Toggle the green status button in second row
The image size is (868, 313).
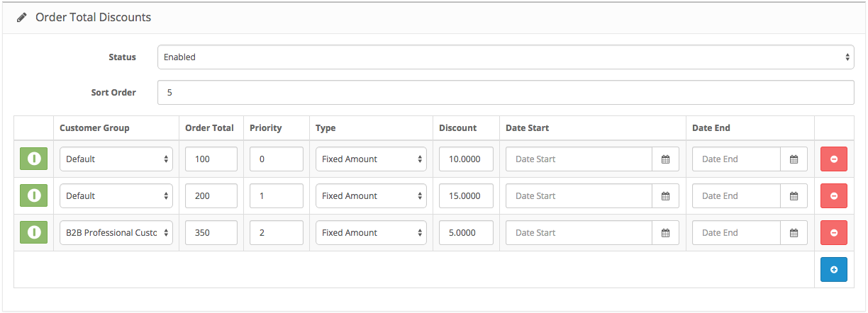33,196
